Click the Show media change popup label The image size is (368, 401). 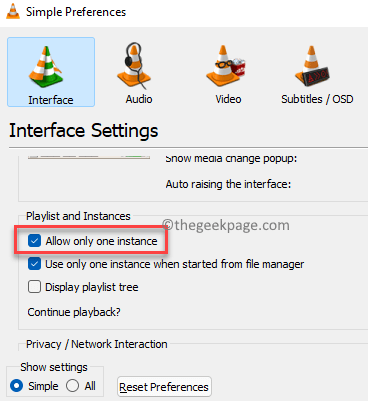click(231, 158)
